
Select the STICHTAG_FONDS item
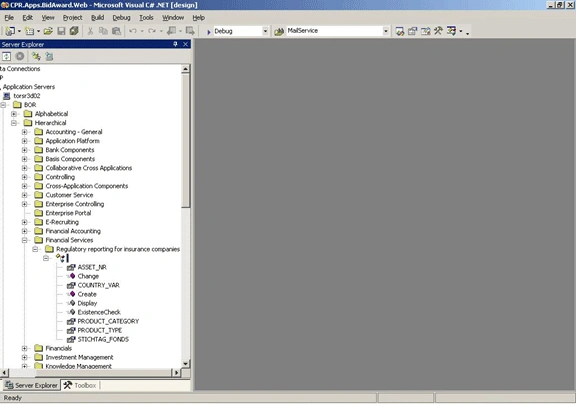[103, 339]
